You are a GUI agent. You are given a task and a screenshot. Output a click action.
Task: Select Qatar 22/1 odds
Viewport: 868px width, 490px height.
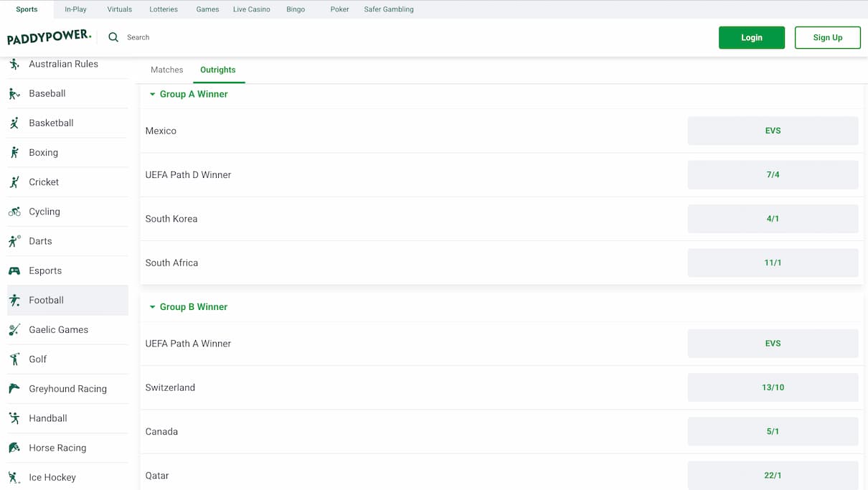tap(773, 475)
